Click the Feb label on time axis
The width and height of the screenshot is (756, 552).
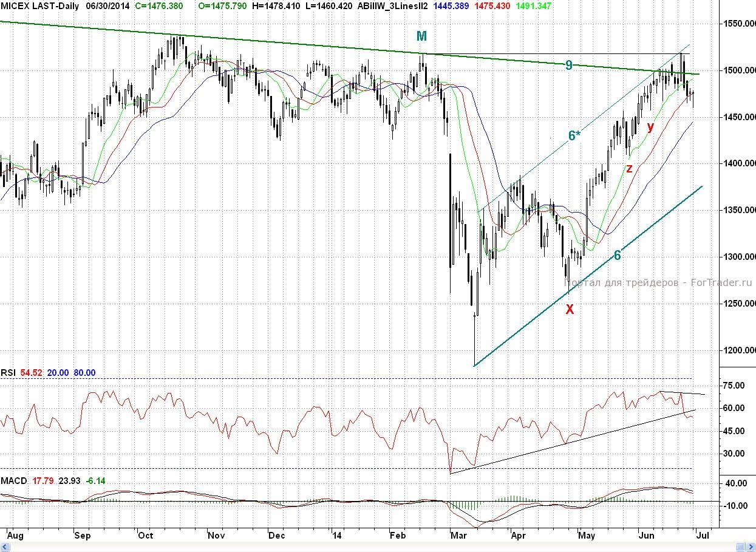pos(397,536)
